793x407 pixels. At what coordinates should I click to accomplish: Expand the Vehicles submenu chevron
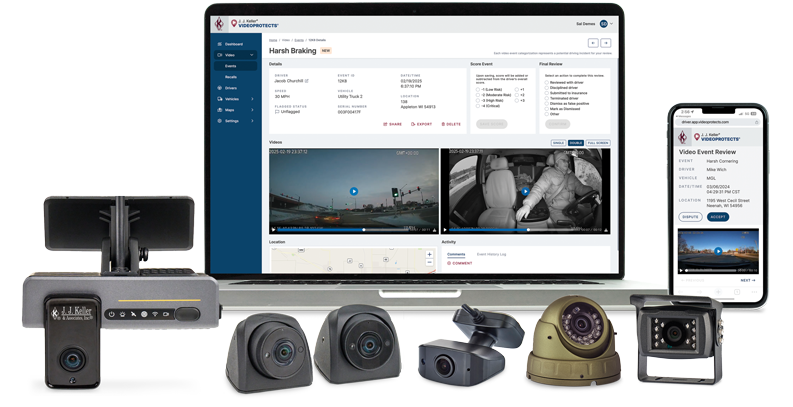pyautogui.click(x=252, y=99)
